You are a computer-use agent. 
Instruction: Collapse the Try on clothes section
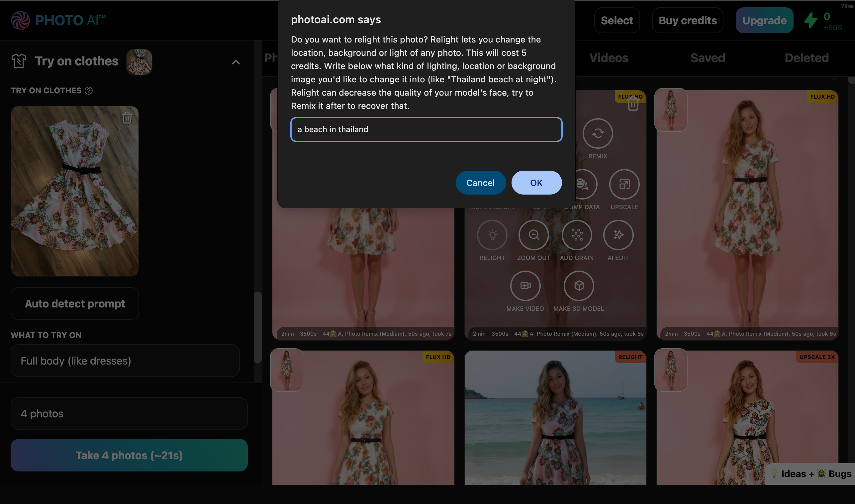coord(236,62)
